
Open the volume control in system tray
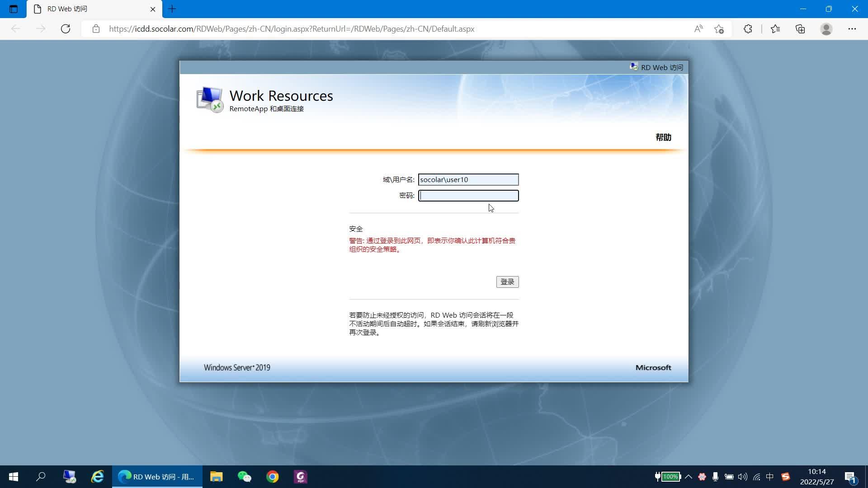tap(743, 477)
